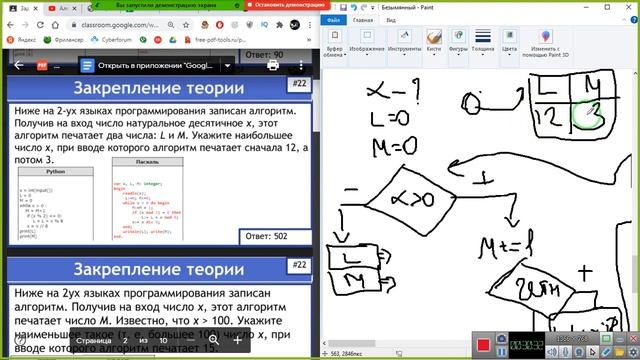
Task: Click the red Opera-style extension icon
Action: [220, 25]
